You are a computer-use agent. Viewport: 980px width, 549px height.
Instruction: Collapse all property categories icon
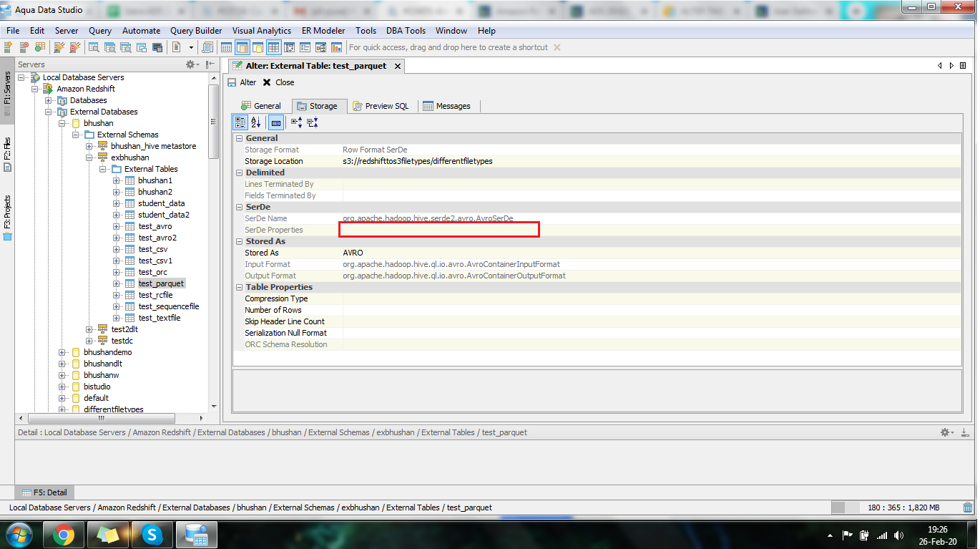(x=313, y=122)
